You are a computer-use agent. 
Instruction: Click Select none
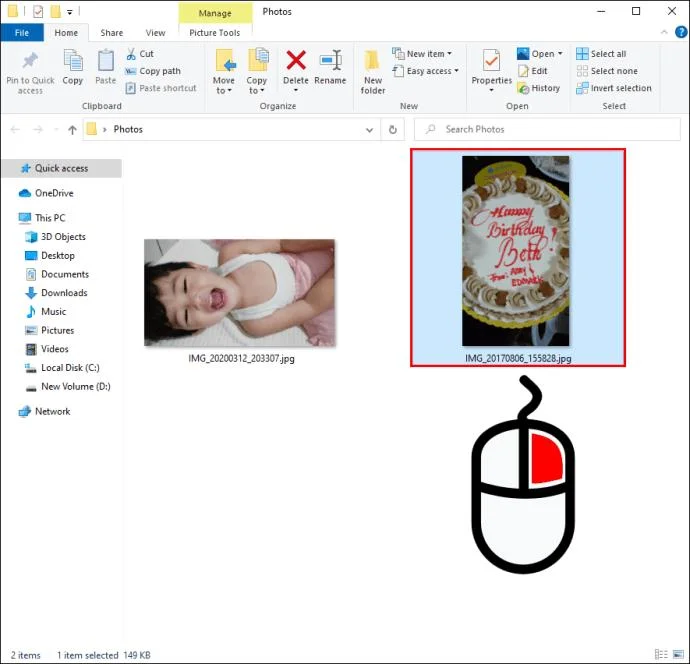(x=607, y=71)
